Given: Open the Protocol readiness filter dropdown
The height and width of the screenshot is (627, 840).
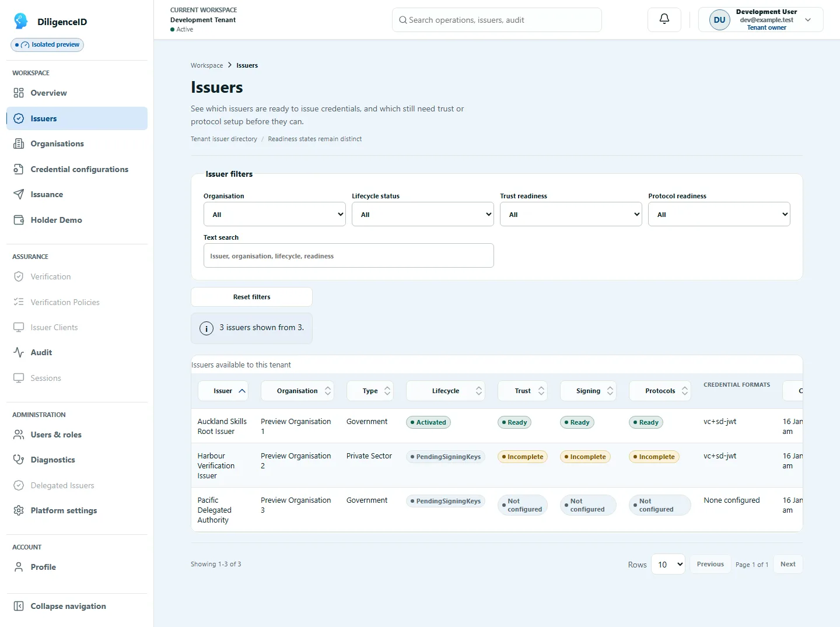Looking at the screenshot, I should (719, 214).
